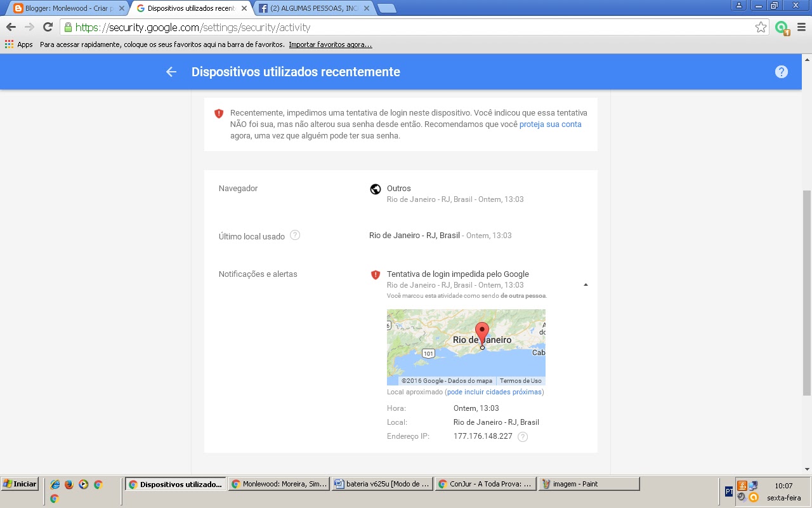Click the green extension icon in toolbar
The height and width of the screenshot is (508, 812).
782,27
